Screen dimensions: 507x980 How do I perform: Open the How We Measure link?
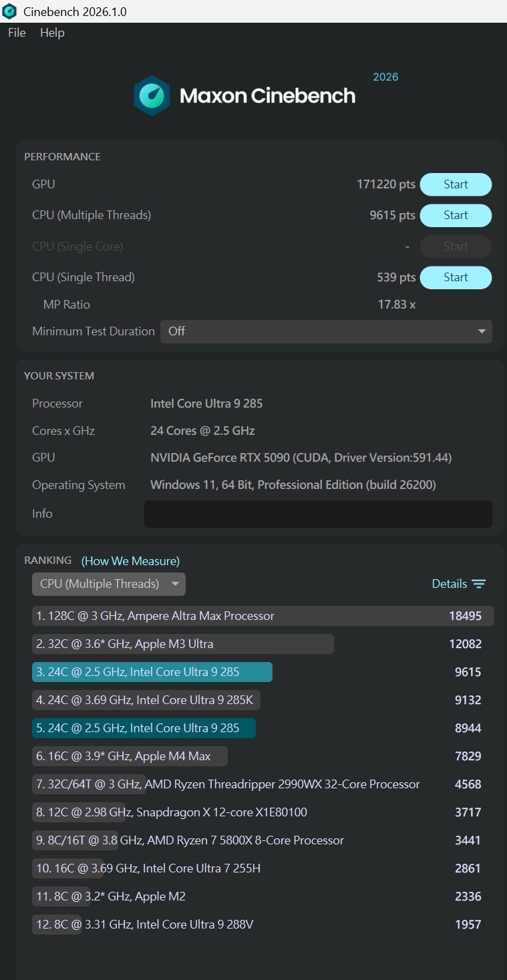point(130,561)
